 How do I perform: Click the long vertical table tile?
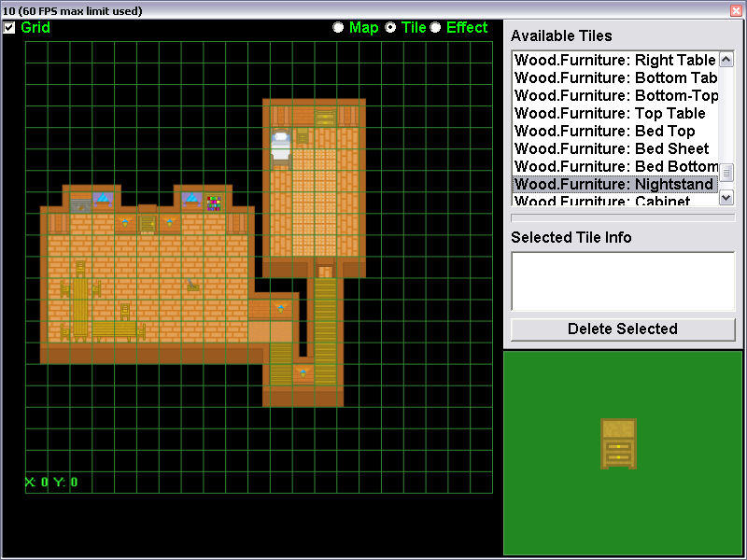tap(80, 309)
